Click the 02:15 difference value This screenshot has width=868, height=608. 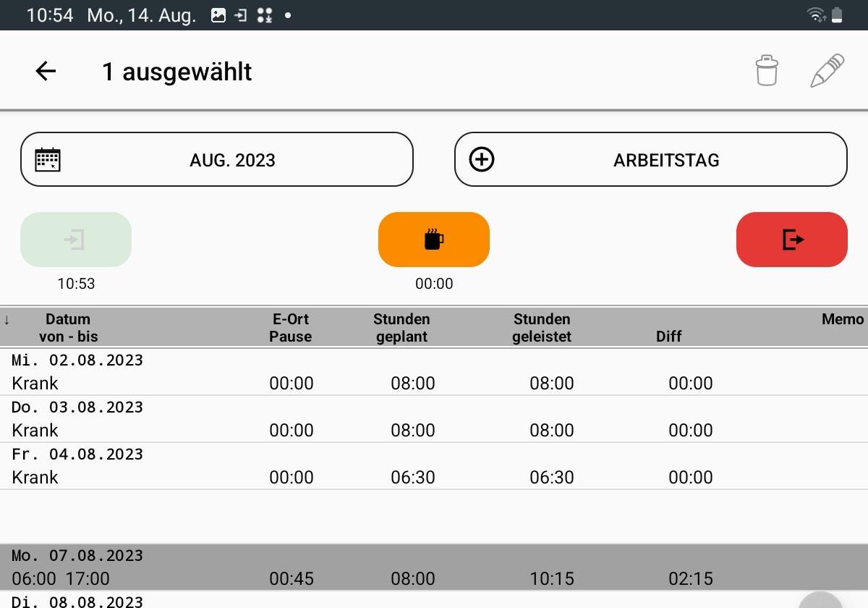[691, 578]
